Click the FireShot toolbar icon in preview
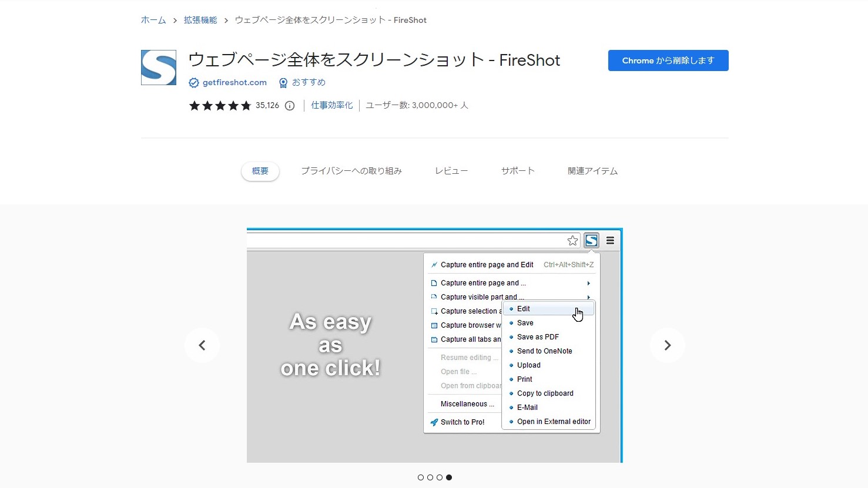868x488 pixels. click(x=591, y=240)
